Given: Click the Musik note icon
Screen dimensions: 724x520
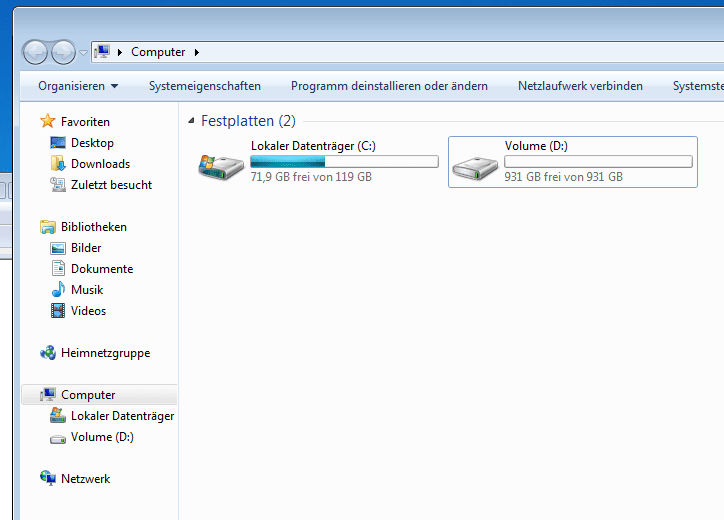Looking at the screenshot, I should tap(58, 289).
